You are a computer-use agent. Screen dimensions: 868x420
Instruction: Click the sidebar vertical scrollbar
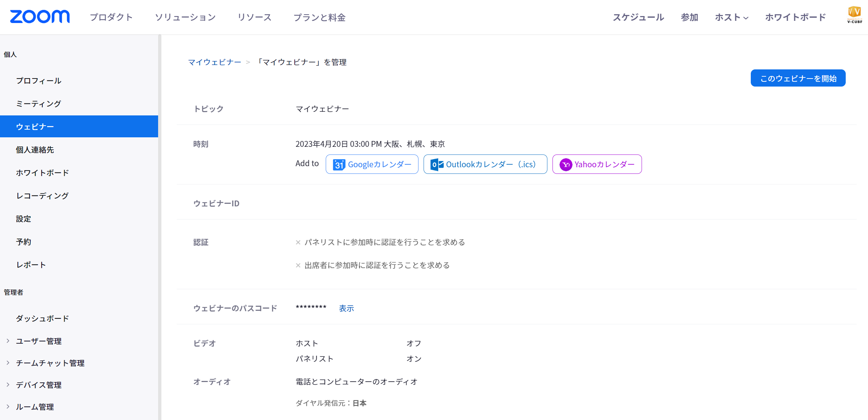pos(160,227)
